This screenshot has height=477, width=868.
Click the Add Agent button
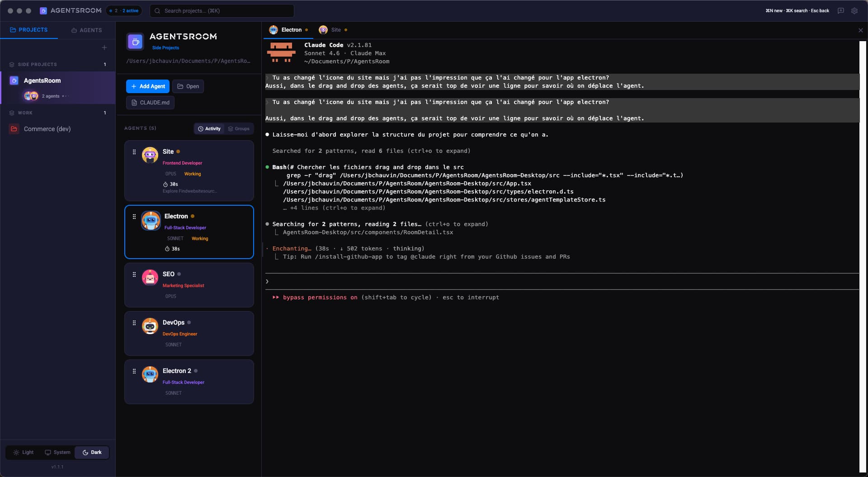pyautogui.click(x=148, y=86)
